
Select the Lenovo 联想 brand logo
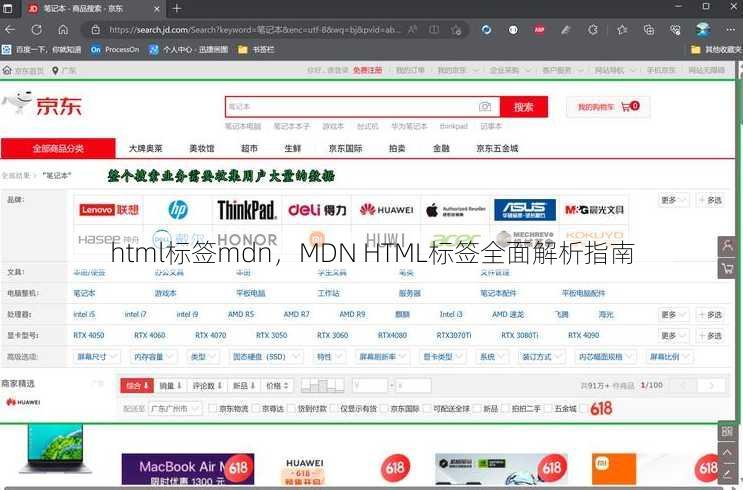[x=109, y=209]
